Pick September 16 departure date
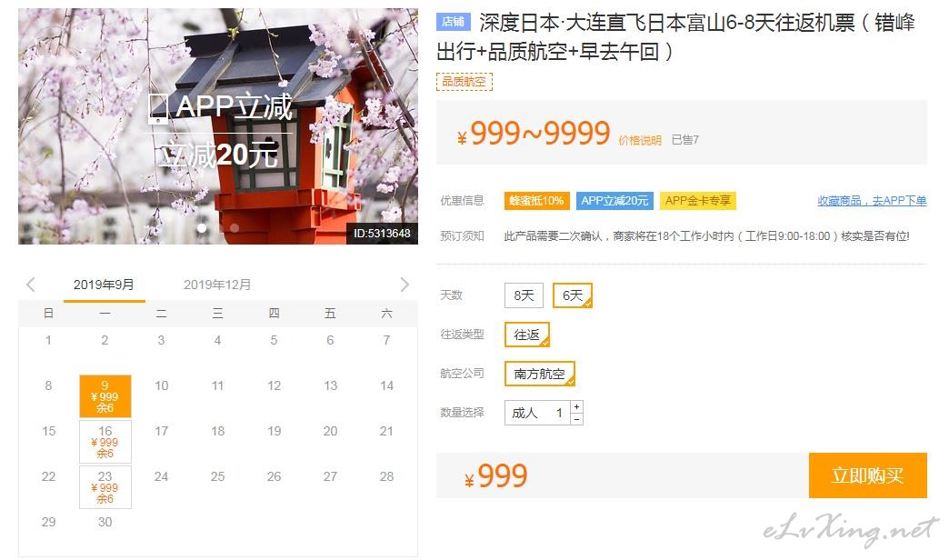The image size is (949, 560). pyautogui.click(x=105, y=442)
